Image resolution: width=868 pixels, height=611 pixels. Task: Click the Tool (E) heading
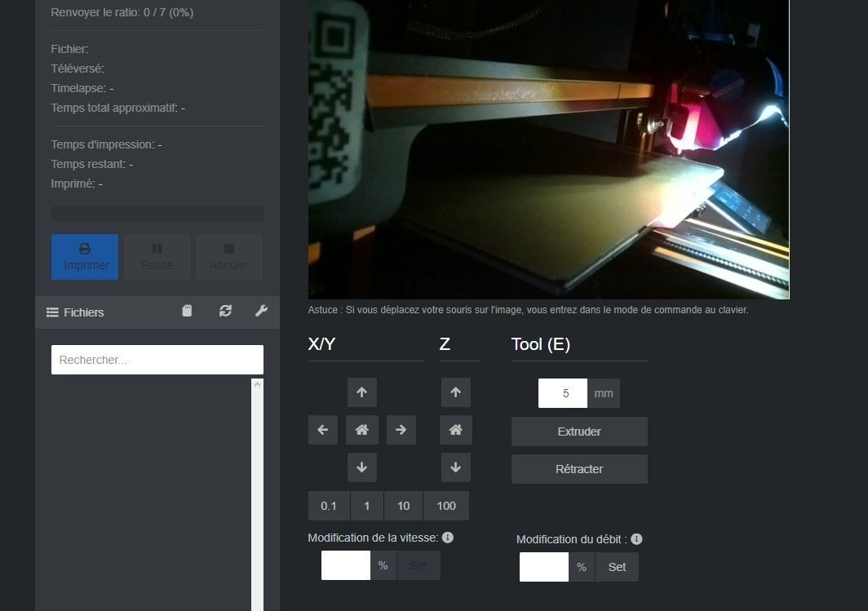coord(540,344)
